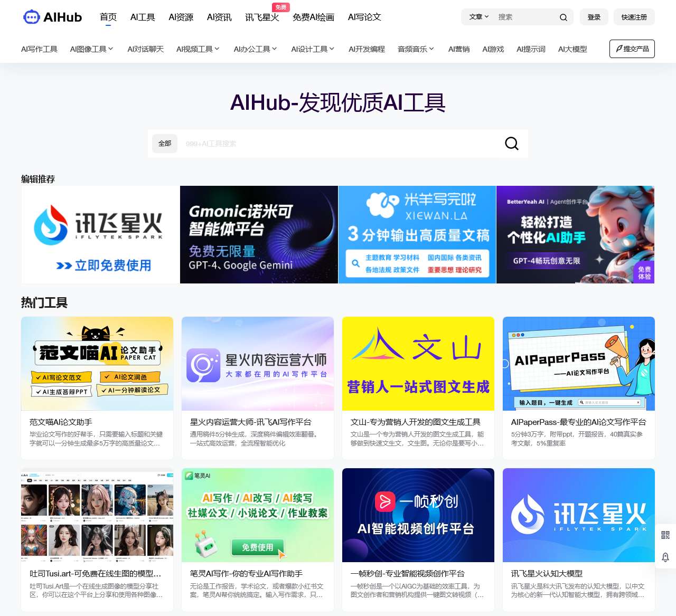Open the 一帧秒创 card image
Image resolution: width=676 pixels, height=616 pixels.
point(418,515)
